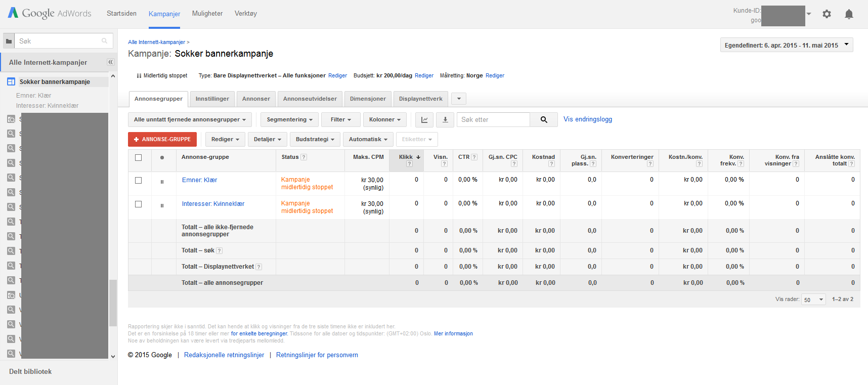Click pause status icon for Emner: Klær
The height and width of the screenshot is (385, 868).
(x=162, y=182)
